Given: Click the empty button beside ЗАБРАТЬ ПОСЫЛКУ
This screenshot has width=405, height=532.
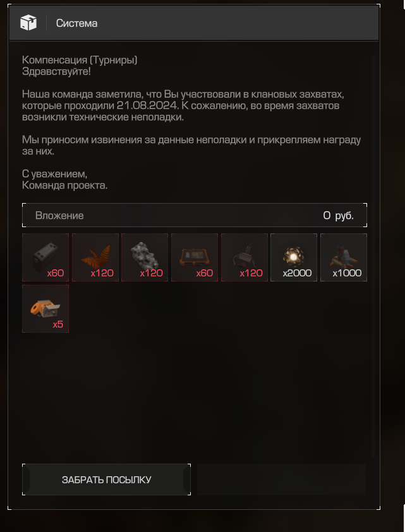Looking at the screenshot, I should pos(282,479).
